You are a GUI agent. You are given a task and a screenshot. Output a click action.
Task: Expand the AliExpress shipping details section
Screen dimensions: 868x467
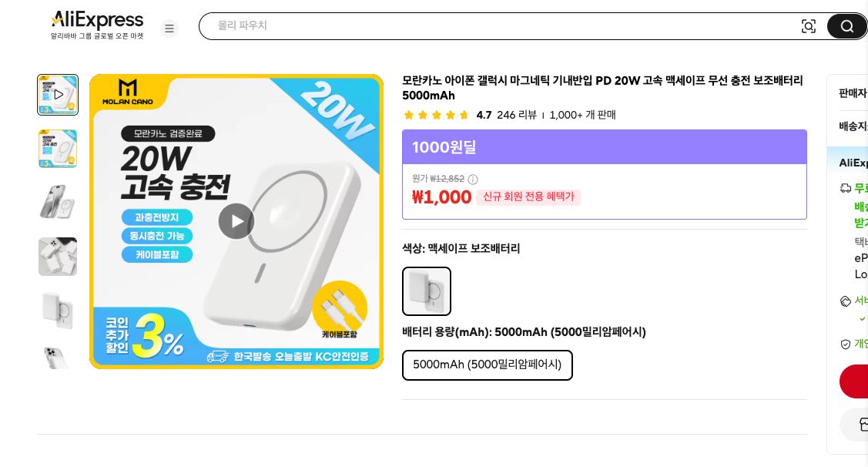853,163
